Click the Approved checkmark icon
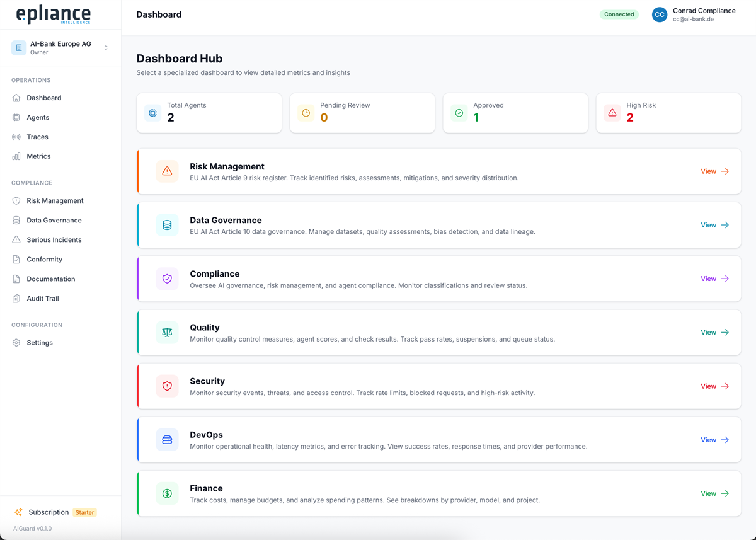The height and width of the screenshot is (540, 756). tap(459, 113)
